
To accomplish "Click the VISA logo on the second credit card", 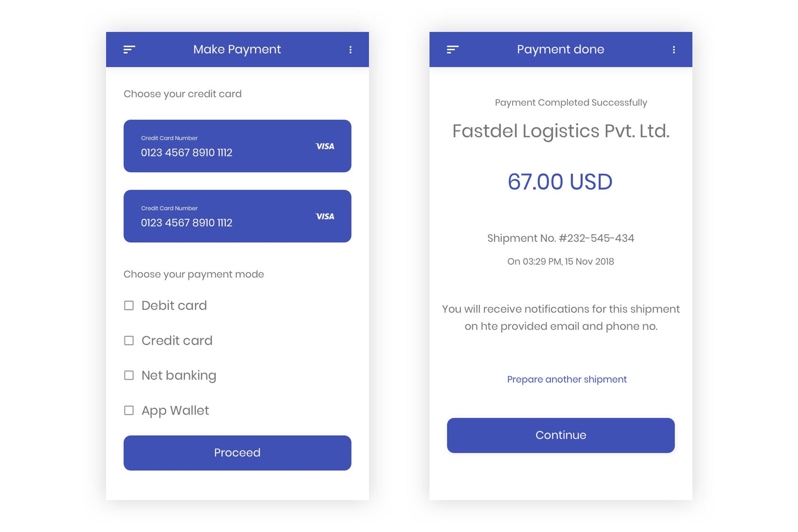I will click(x=325, y=216).
